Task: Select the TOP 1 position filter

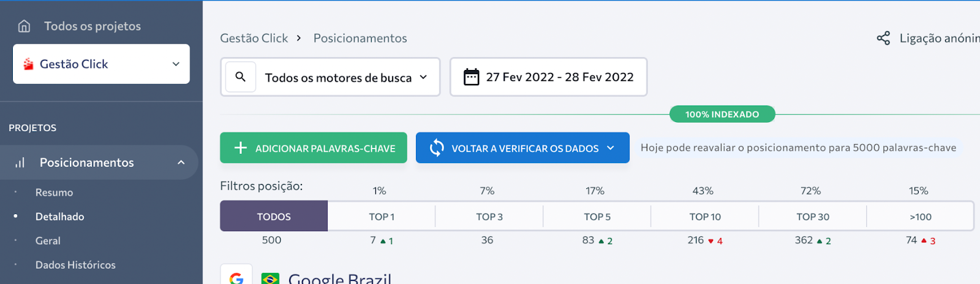Action: pos(382,217)
